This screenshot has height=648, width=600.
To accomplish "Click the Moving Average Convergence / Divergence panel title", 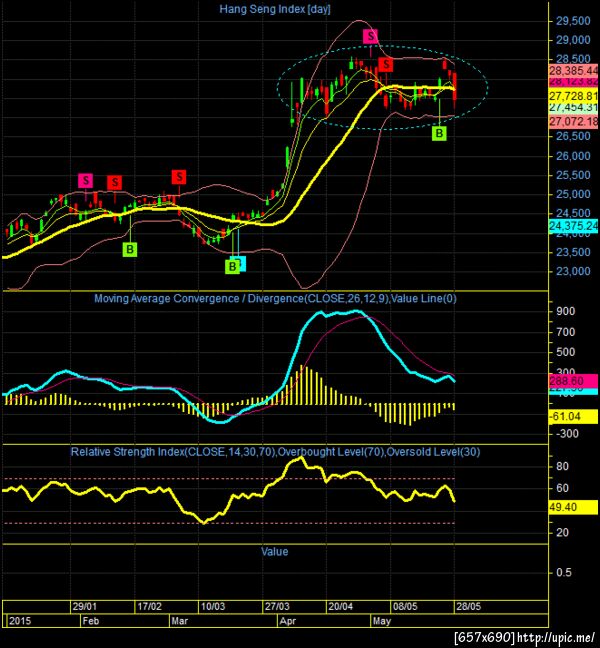I will (x=275, y=298).
